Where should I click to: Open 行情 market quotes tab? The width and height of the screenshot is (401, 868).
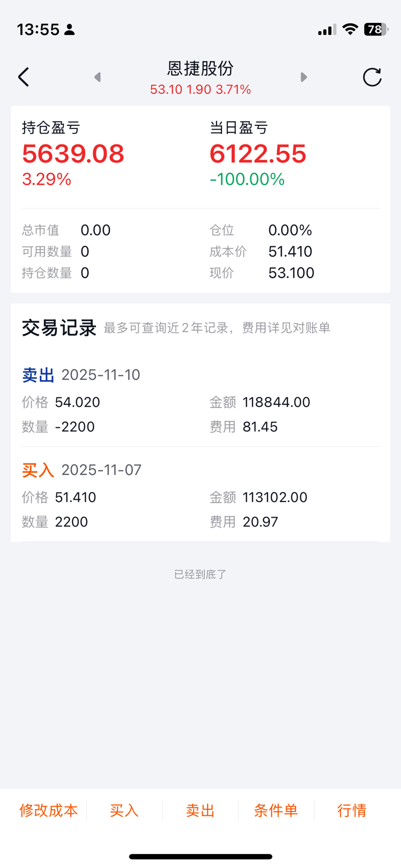(x=352, y=810)
